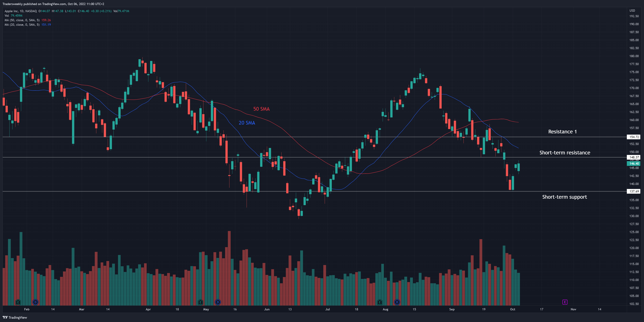Select the dividend D marker in early August
This screenshot has width=644, height=322.
397,302
